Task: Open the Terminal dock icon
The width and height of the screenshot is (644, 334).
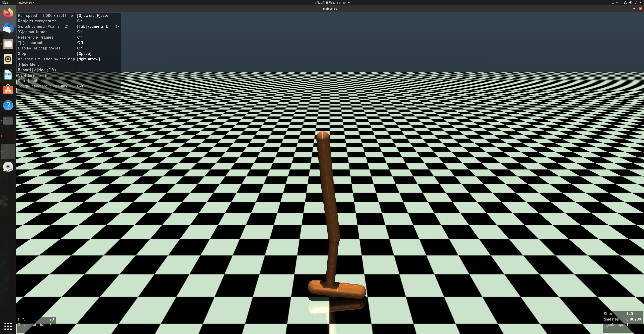Action: coord(8,121)
